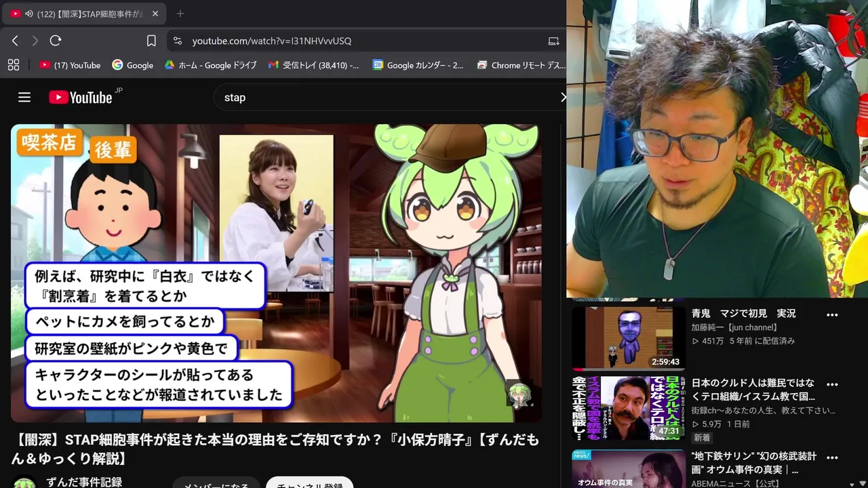868x488 pixels.
Task: Open the ホーム - Google ドライブ bookmark
Action: click(210, 65)
